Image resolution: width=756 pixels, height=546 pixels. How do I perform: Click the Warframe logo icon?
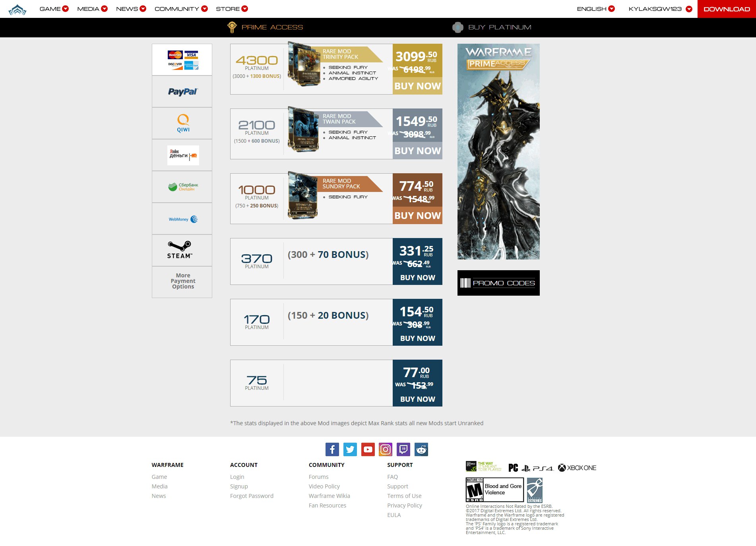(17, 9)
